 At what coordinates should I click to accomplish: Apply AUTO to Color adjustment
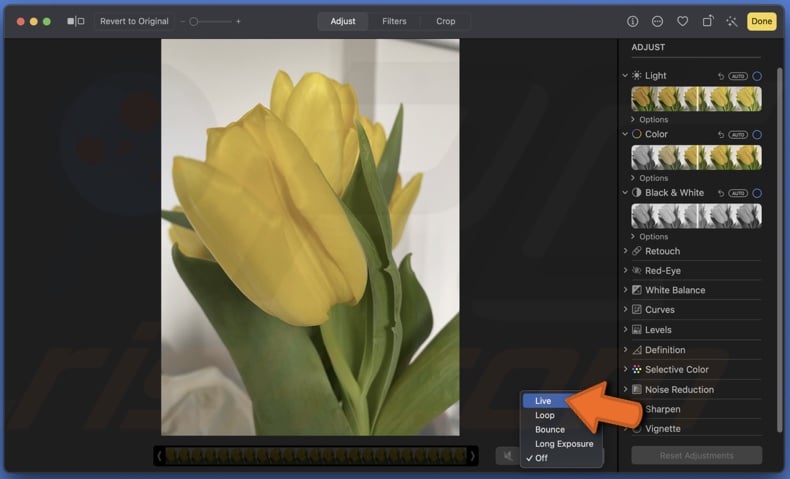[x=738, y=134]
